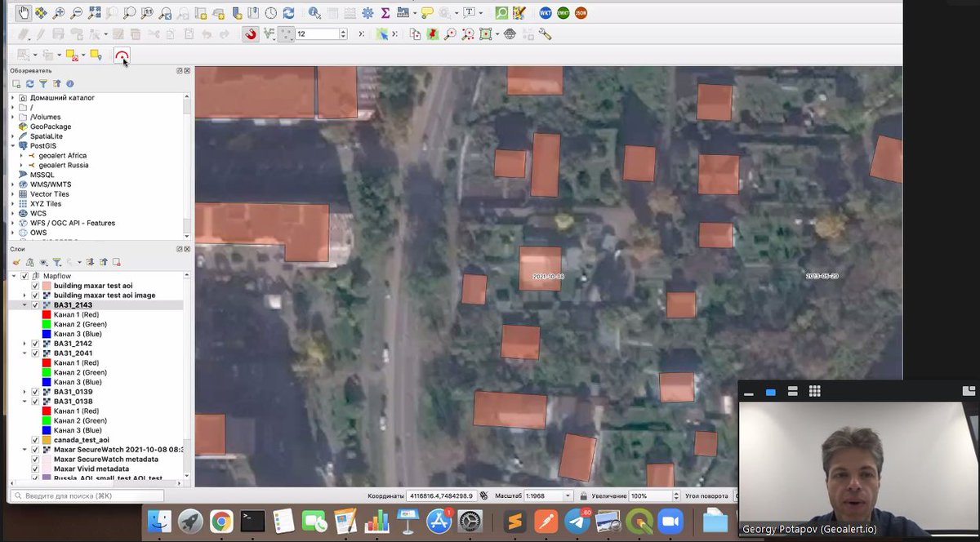The image size is (980, 542).
Task: Expand the XYZ Tiles tree node
Action: pos(13,204)
